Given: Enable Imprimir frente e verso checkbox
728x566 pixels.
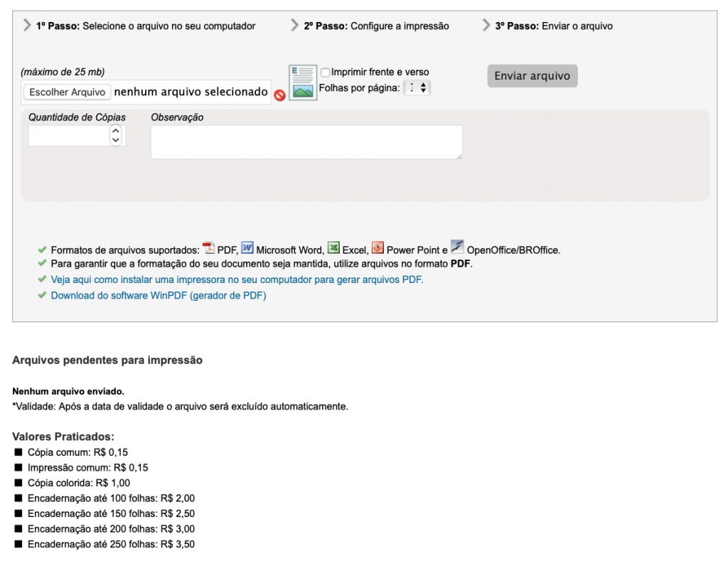Looking at the screenshot, I should pyautogui.click(x=326, y=72).
